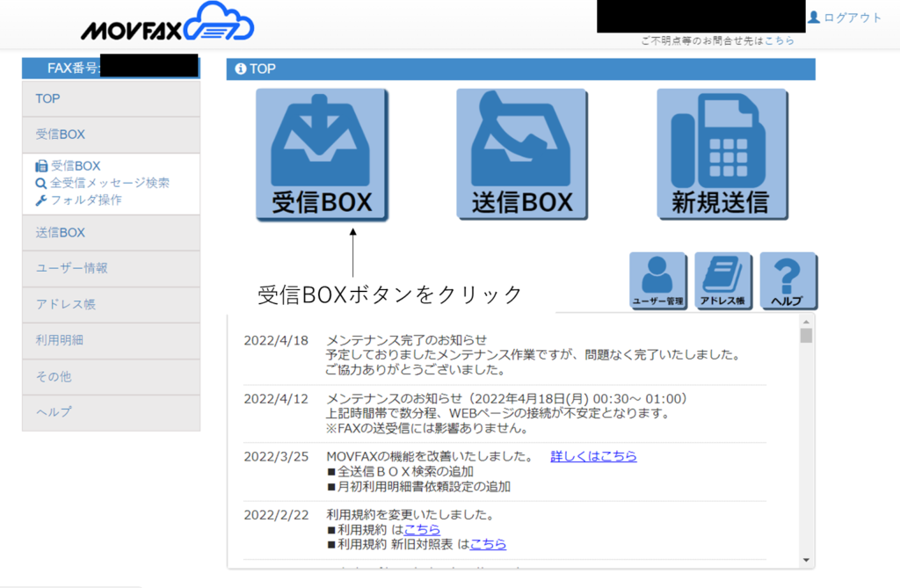Click the ログアウト link

tap(853, 18)
